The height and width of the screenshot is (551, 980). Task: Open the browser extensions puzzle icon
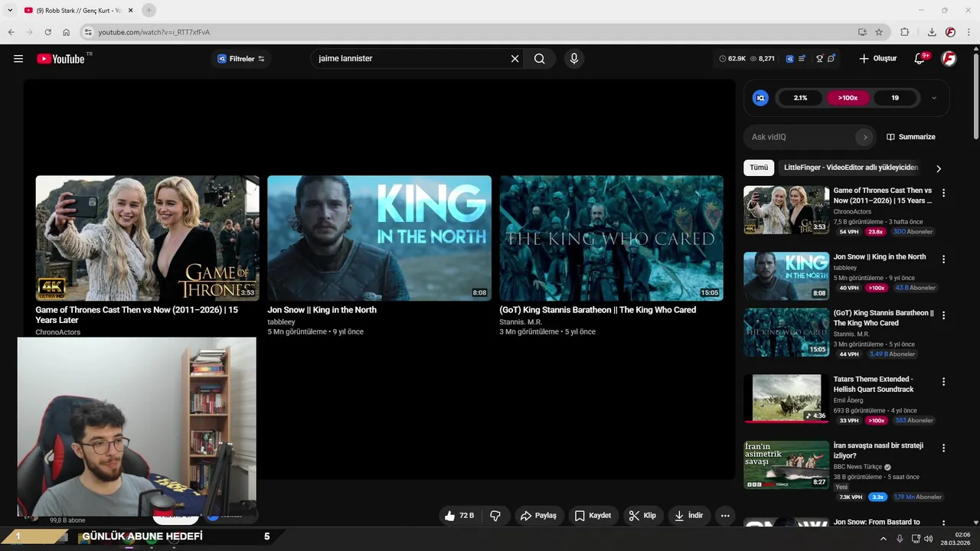905,32
